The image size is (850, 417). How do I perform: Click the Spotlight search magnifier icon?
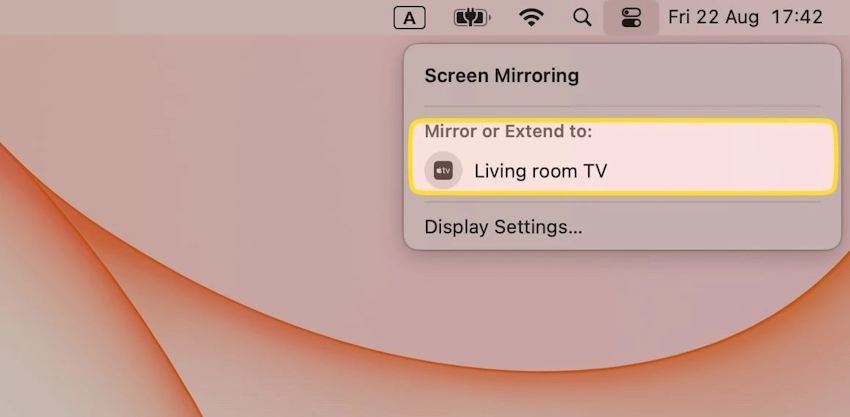click(582, 17)
